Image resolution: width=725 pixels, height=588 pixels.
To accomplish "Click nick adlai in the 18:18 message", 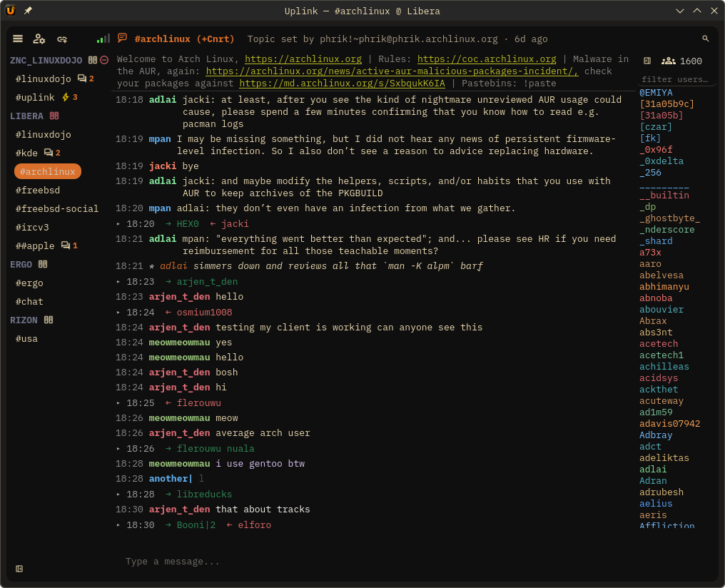I will pyautogui.click(x=162, y=99).
